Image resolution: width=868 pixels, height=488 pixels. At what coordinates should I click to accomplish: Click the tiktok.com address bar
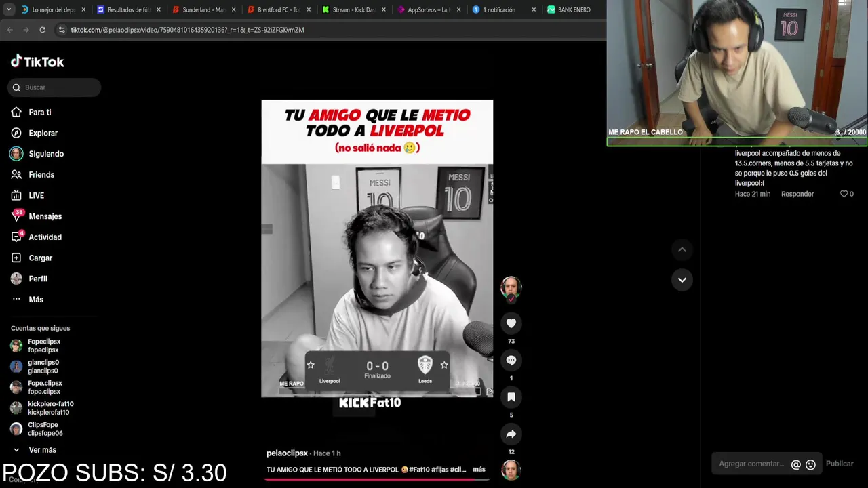tap(187, 30)
